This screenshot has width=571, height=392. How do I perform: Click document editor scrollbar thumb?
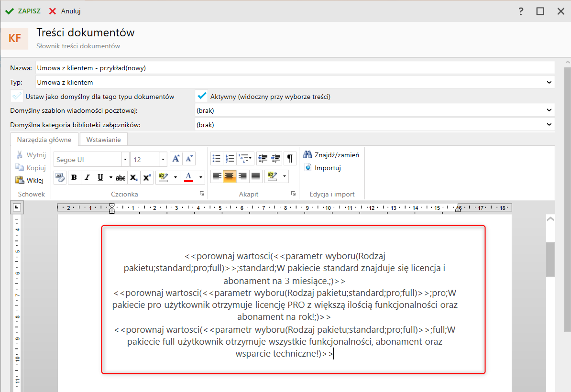(x=550, y=260)
